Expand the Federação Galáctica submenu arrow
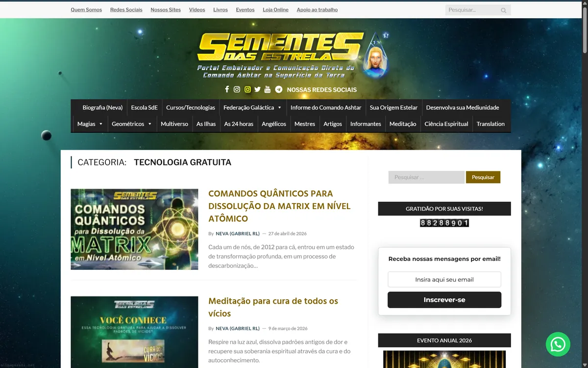Screen dimensions: 588x368 tap(279, 107)
